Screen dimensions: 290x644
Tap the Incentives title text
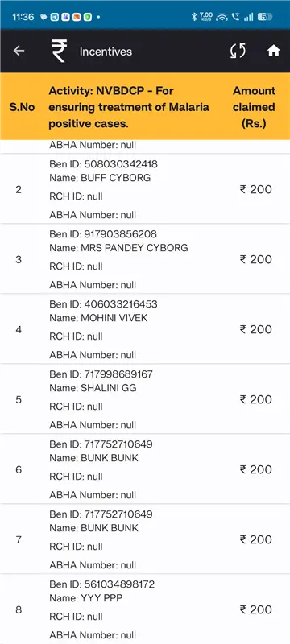pyautogui.click(x=106, y=52)
